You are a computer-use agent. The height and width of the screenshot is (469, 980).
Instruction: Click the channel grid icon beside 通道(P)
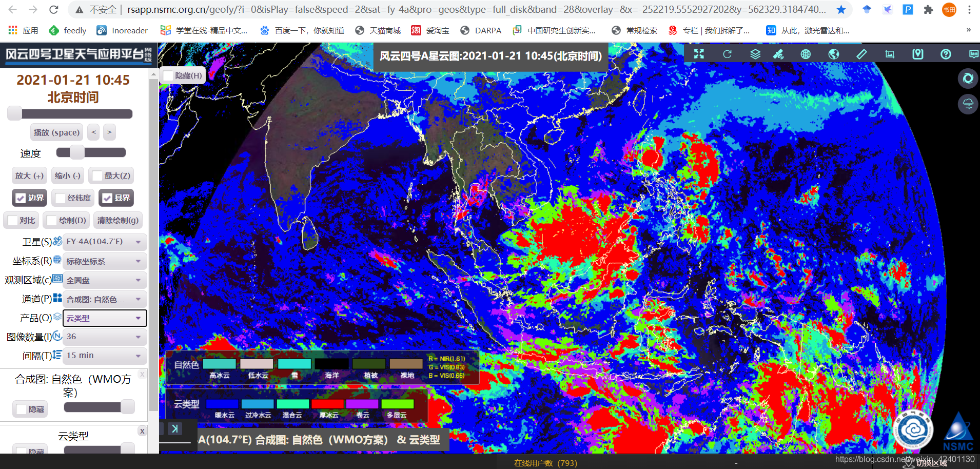(x=57, y=298)
